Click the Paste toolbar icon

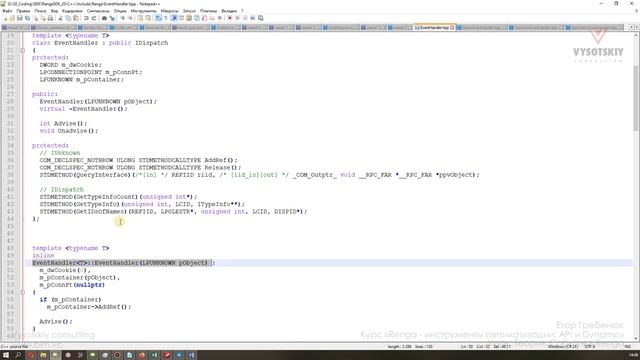[76, 18]
